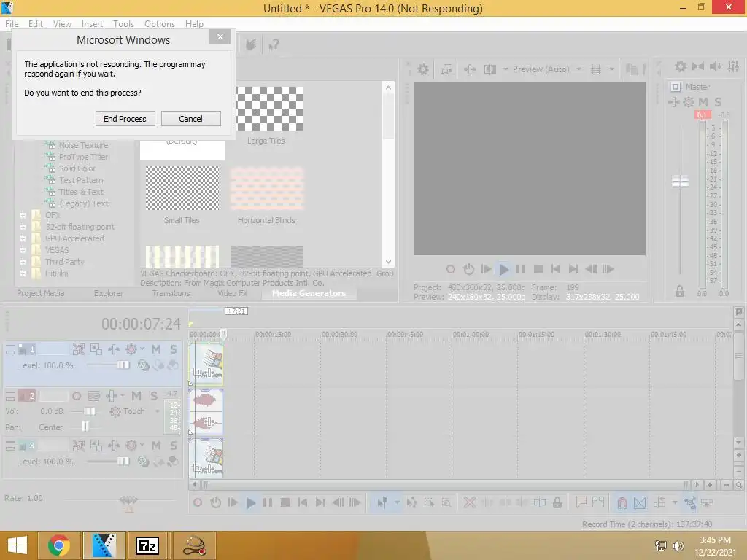Open the File menu
Viewport: 747px width, 560px height.
point(12,24)
